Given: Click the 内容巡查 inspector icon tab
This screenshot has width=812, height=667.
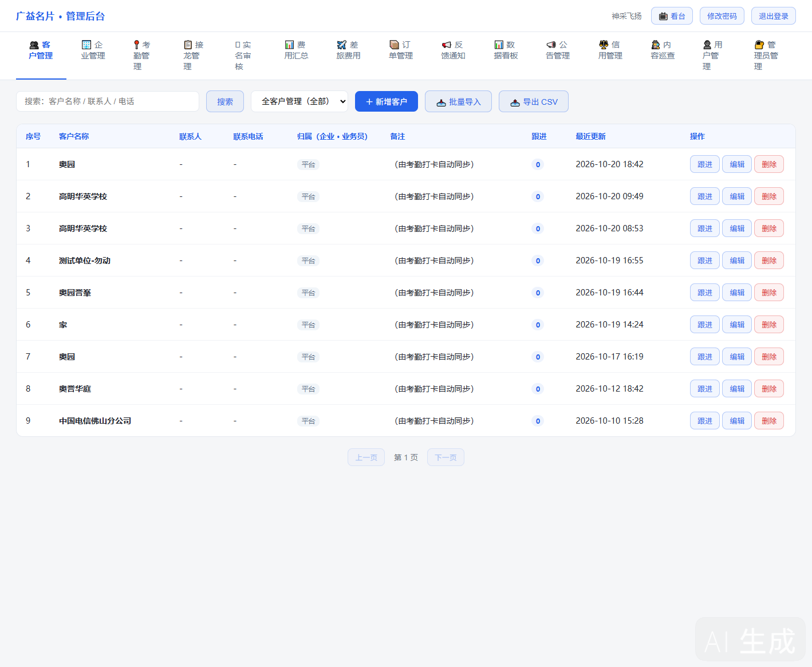Looking at the screenshot, I should (x=663, y=50).
